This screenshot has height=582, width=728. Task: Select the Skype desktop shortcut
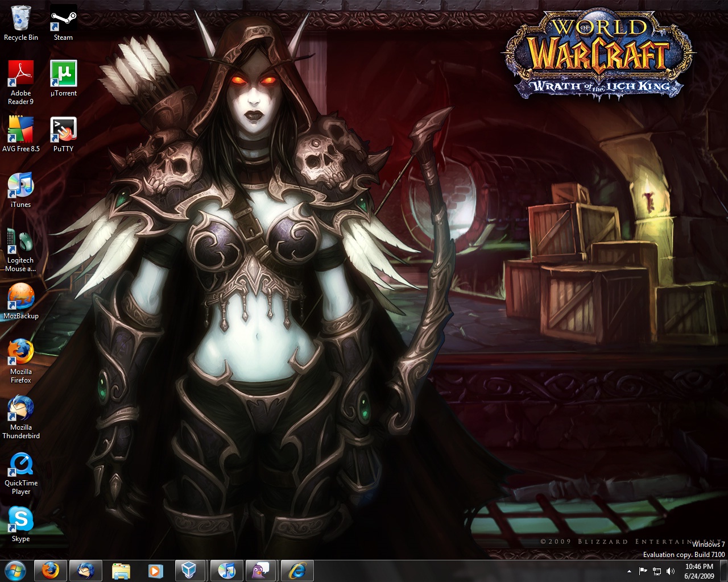click(21, 525)
